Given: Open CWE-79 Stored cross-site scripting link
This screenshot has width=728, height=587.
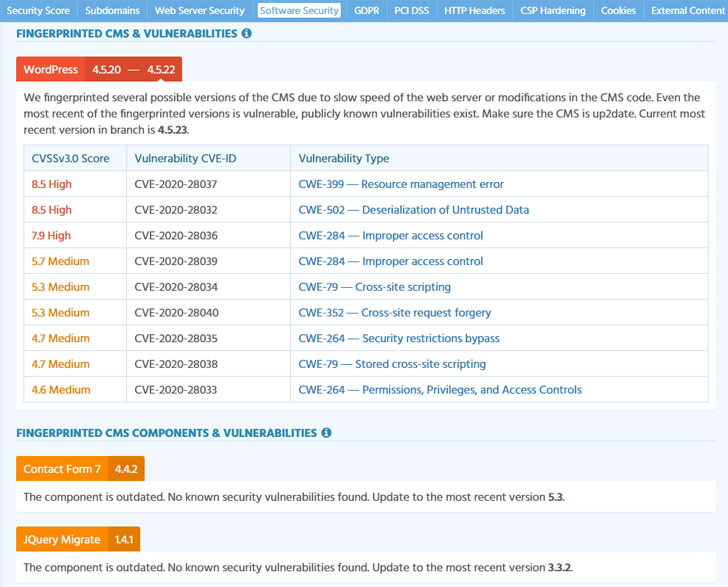Looking at the screenshot, I should pyautogui.click(x=392, y=364).
